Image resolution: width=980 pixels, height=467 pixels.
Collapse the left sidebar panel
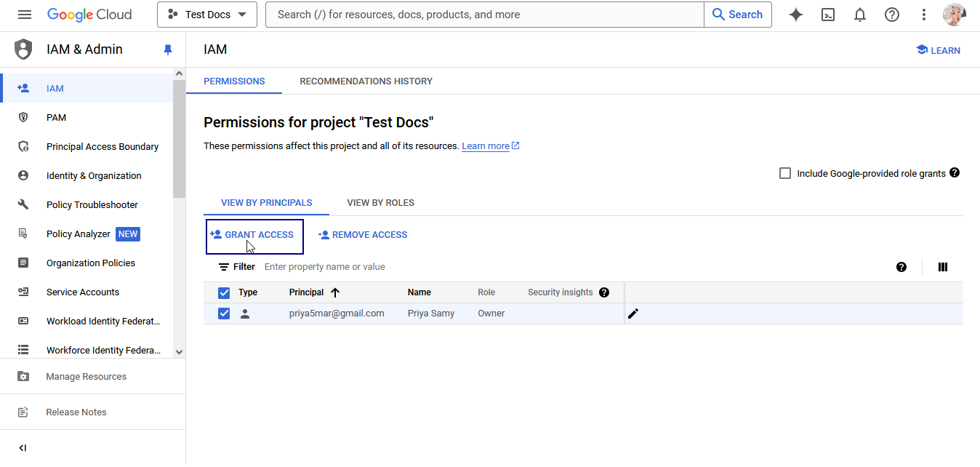pyautogui.click(x=23, y=448)
